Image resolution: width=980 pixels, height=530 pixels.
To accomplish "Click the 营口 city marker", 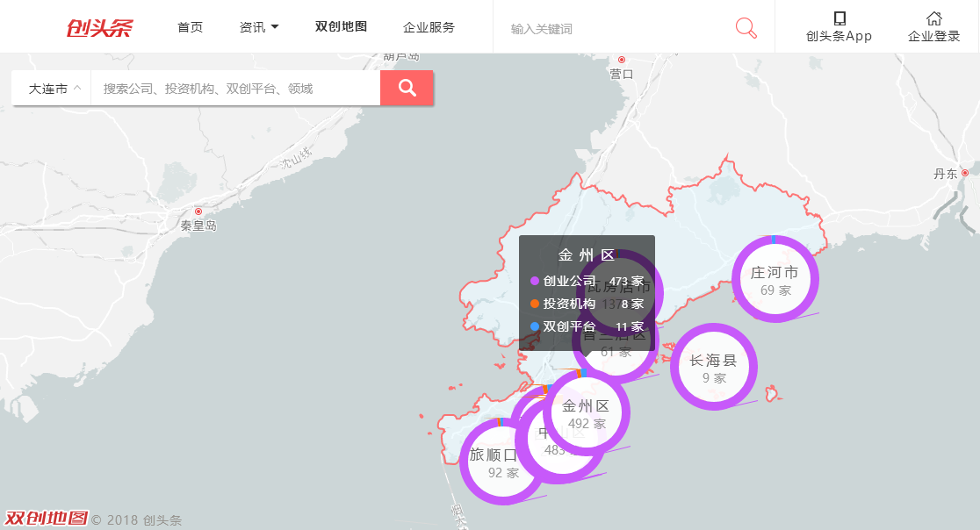I will click(621, 60).
